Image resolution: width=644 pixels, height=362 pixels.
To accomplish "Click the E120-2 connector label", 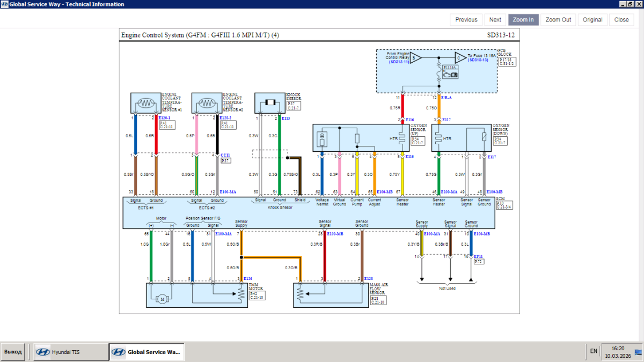I will [225, 117].
